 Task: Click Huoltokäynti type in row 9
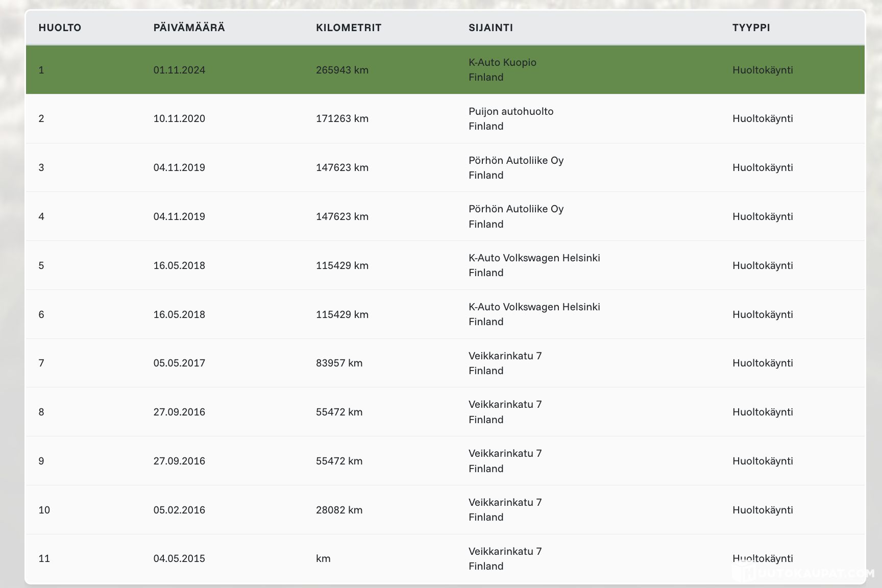tap(763, 461)
